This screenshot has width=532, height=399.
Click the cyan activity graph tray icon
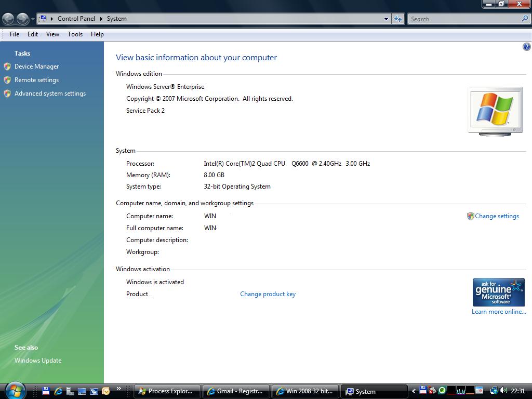click(461, 391)
